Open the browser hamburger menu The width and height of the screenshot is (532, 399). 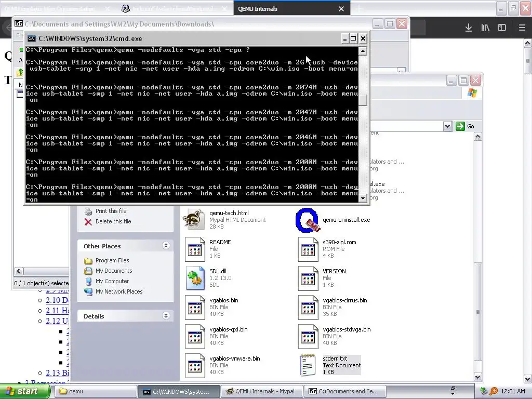point(522,28)
